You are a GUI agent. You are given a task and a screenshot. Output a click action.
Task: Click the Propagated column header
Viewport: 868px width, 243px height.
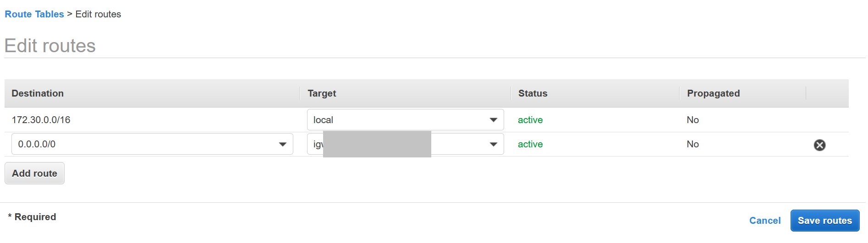pyautogui.click(x=713, y=93)
